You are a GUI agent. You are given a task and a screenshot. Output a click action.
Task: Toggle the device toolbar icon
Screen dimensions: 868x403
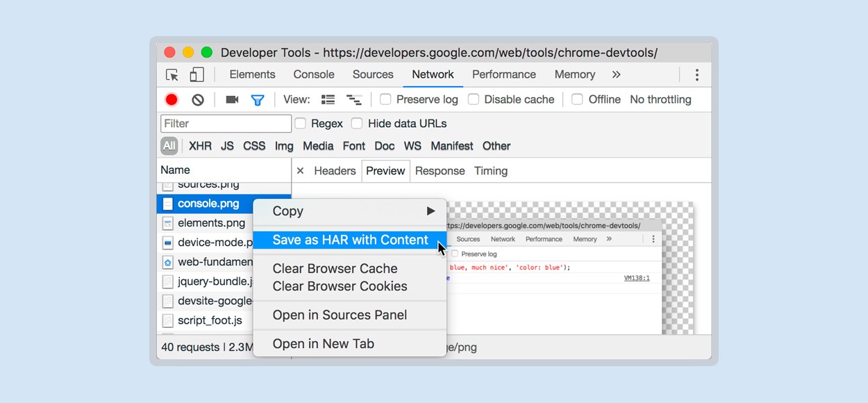197,75
